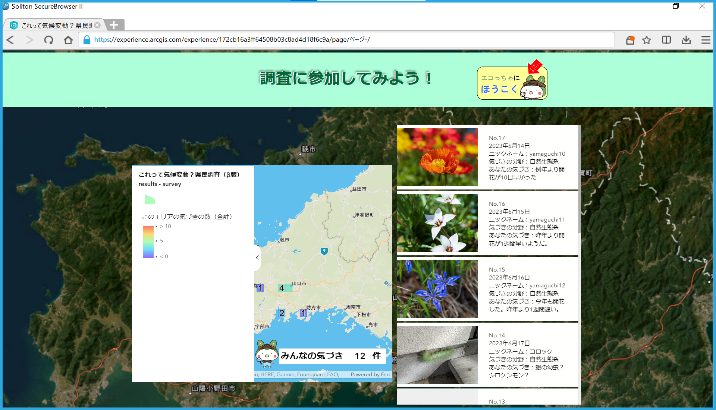Collapse the legend panel with the chevron

coord(257,258)
